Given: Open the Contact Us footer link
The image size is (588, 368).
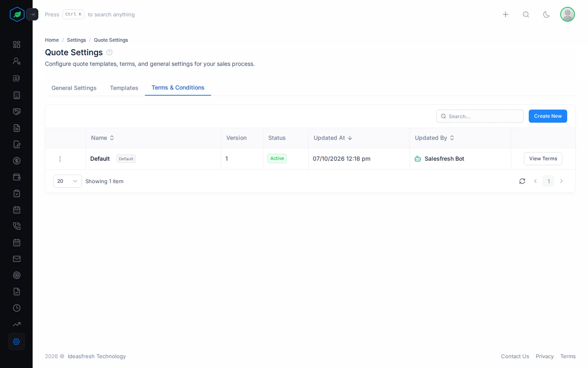Looking at the screenshot, I should 515,356.
